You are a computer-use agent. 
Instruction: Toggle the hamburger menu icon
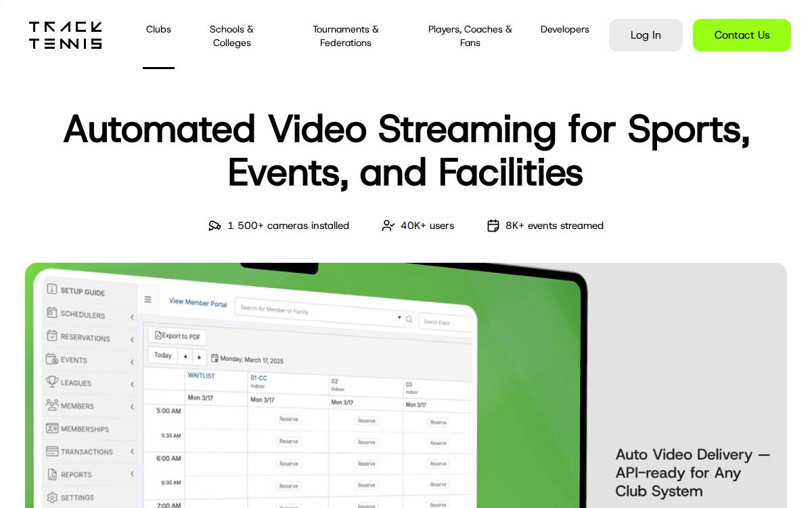click(148, 299)
